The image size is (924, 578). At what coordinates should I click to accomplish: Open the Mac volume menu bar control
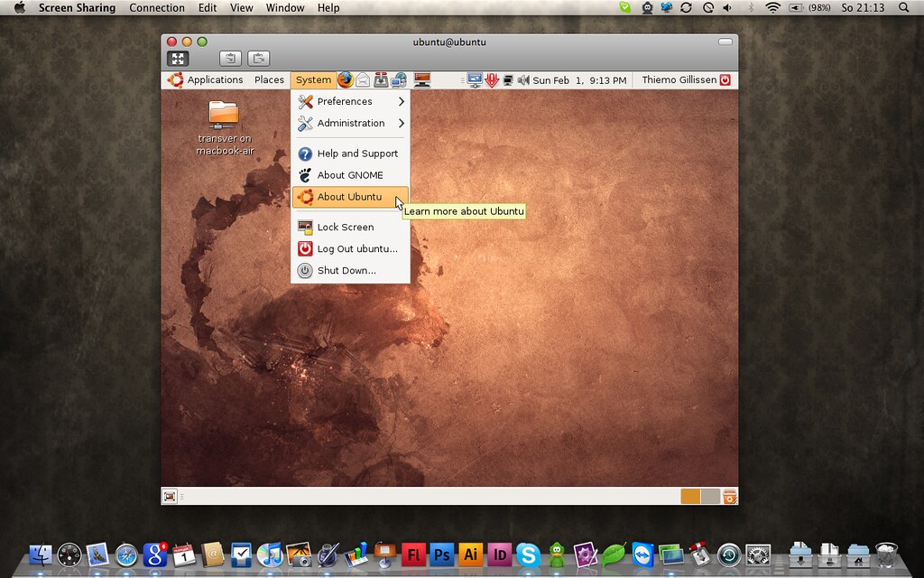pyautogui.click(x=728, y=7)
